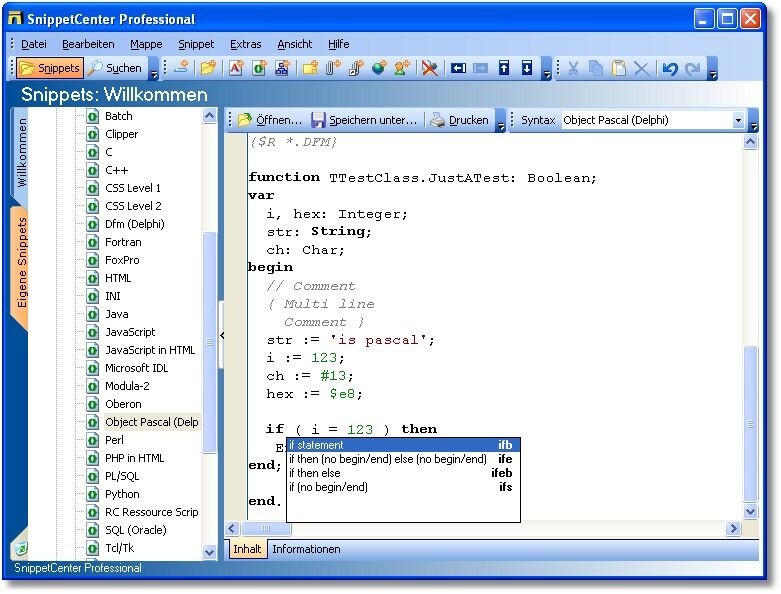781x594 pixels.
Task: Click the move-up arrow toolbar icon
Action: point(504,68)
